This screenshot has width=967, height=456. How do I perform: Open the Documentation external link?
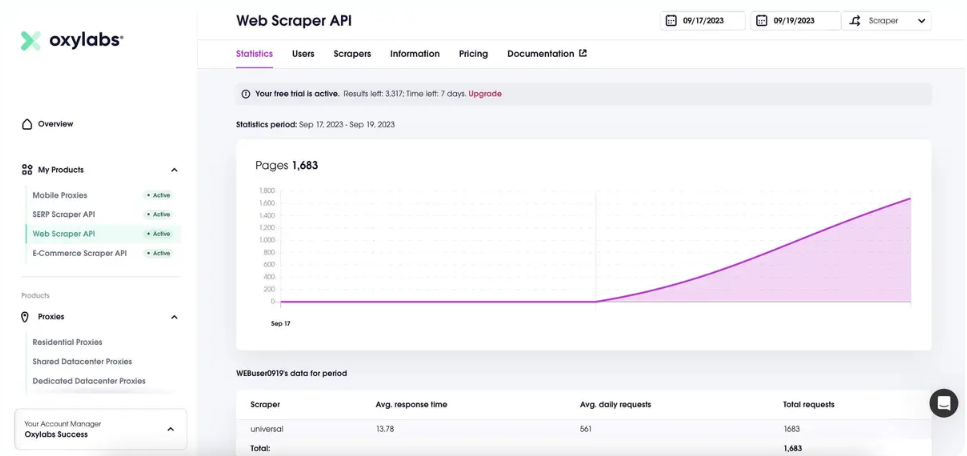tap(547, 54)
